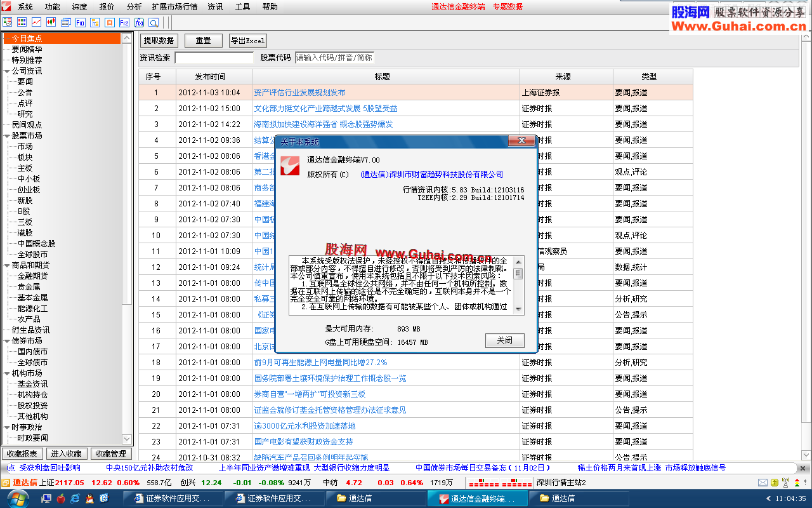The height and width of the screenshot is (508, 812).
Task: Open the f(x) formula toolbar icon
Action: 139,22
